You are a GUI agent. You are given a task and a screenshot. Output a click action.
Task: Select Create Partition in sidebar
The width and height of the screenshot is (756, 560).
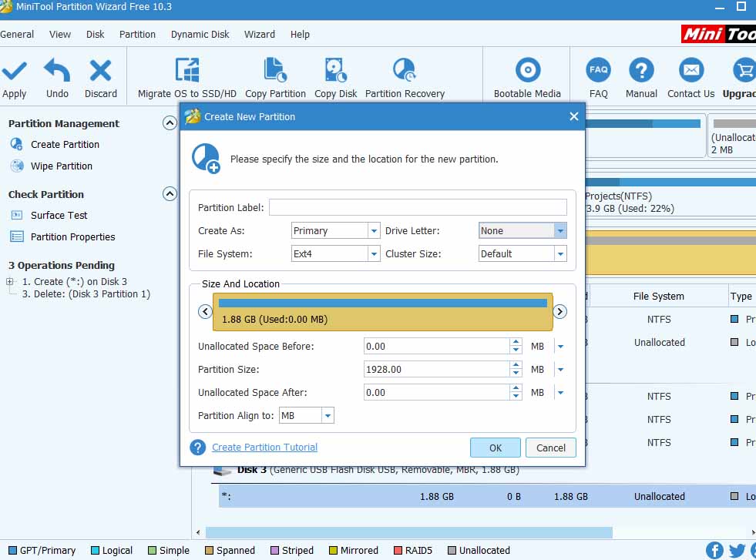coord(65,145)
